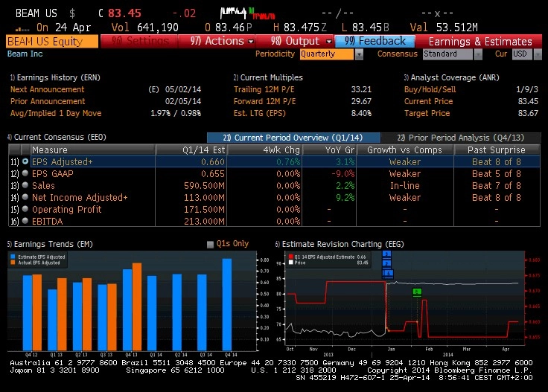Screen dimensions: 548x392
Task: Expand the 98) Output menu
Action: (x=328, y=41)
